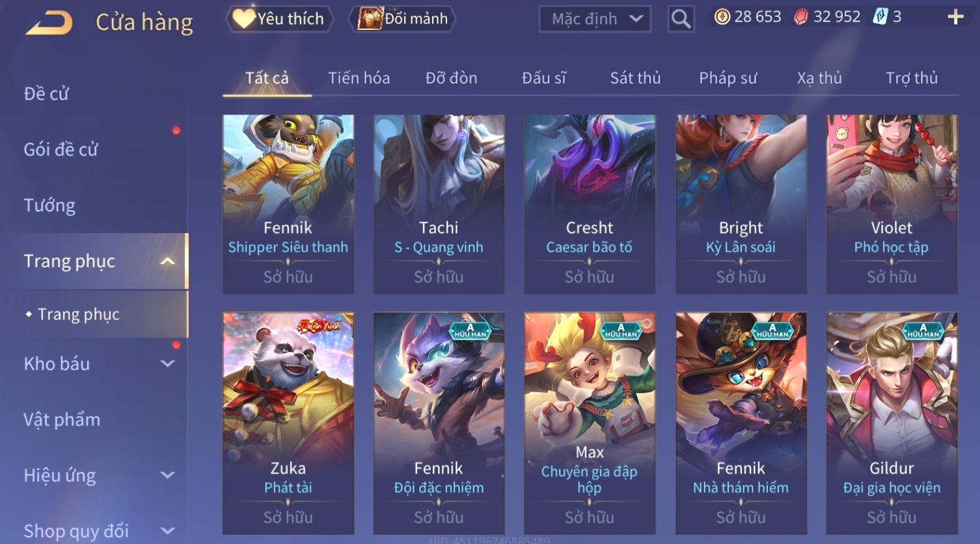This screenshot has width=980, height=544.
Task: Tap the gold coin balance icon
Action: pos(722,17)
